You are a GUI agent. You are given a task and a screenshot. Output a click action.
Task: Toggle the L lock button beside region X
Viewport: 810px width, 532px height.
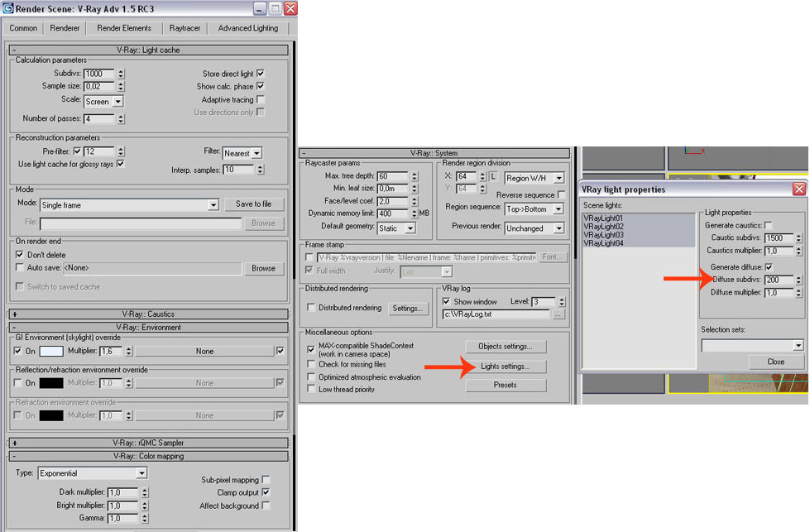click(493, 176)
